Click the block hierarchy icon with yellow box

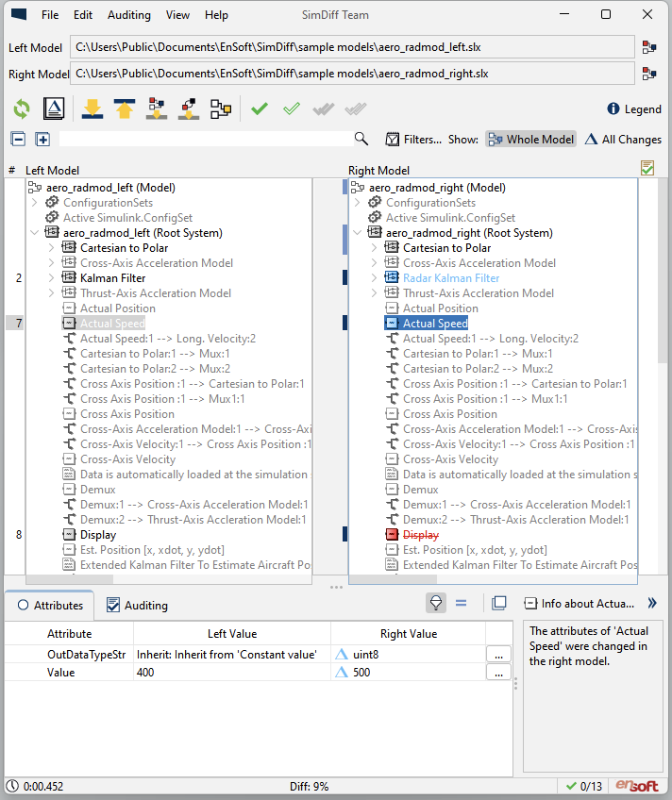click(221, 108)
